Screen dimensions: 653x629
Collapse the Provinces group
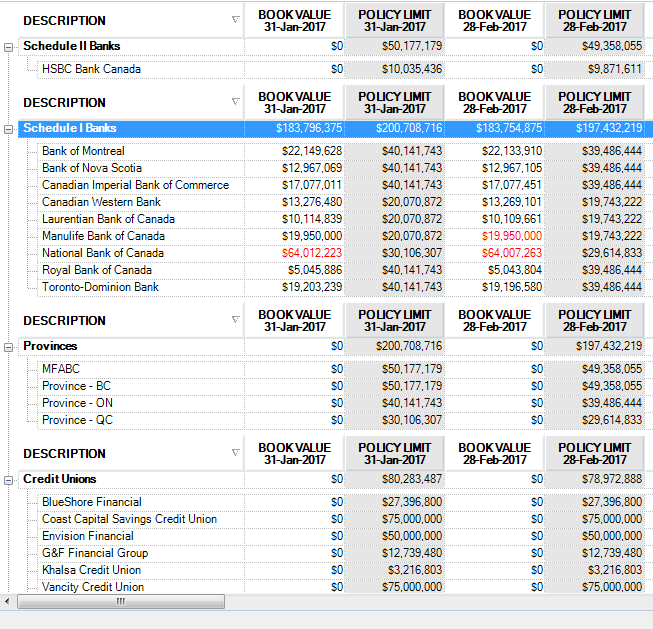point(9,347)
